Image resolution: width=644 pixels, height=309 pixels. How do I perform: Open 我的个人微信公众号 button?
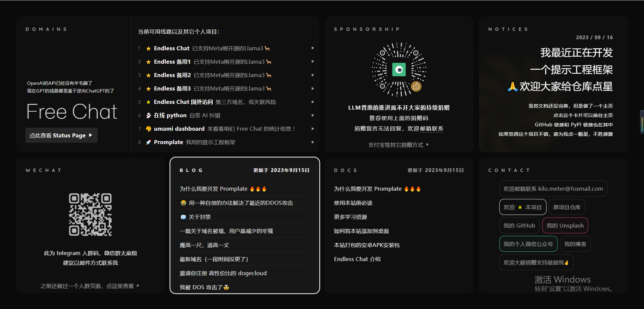tap(528, 244)
